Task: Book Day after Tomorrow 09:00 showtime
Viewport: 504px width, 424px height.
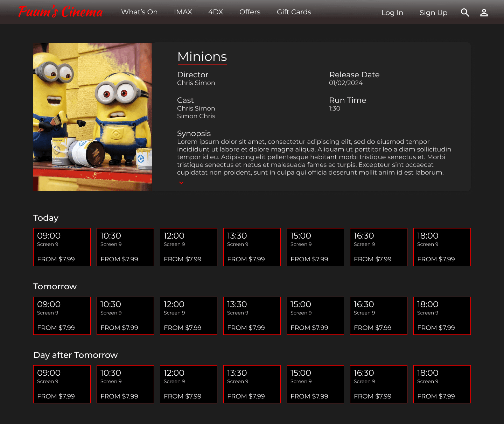Action: [x=62, y=384]
